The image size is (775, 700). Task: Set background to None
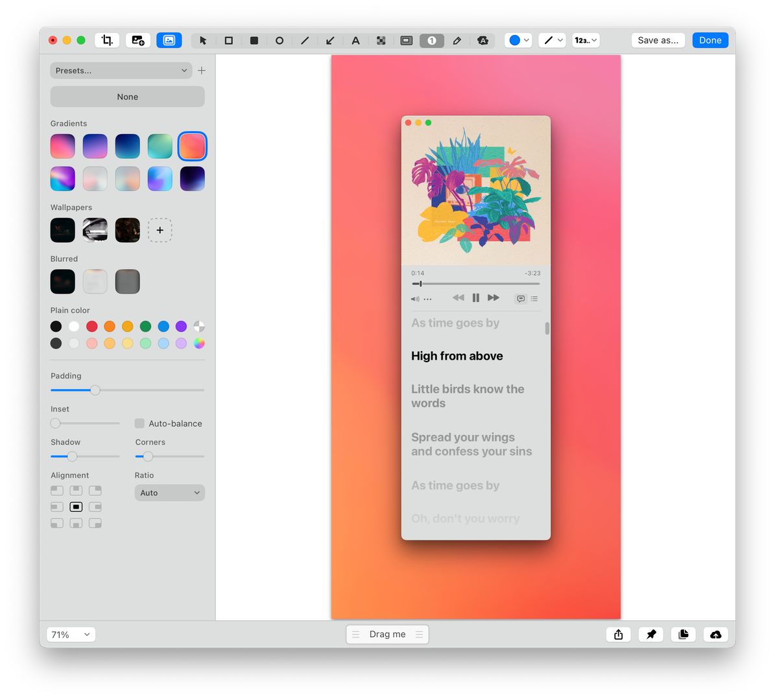point(127,97)
